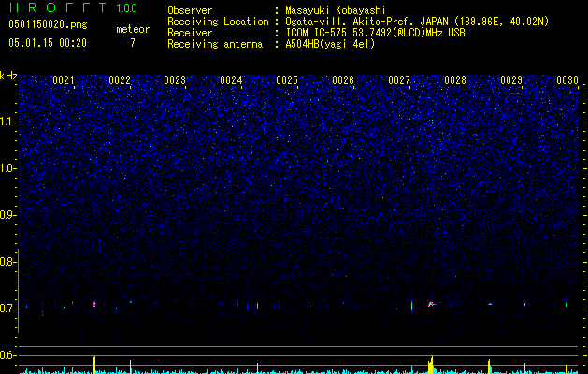
Task: Click the 1.0 frequency axis label
Action: tap(7, 168)
